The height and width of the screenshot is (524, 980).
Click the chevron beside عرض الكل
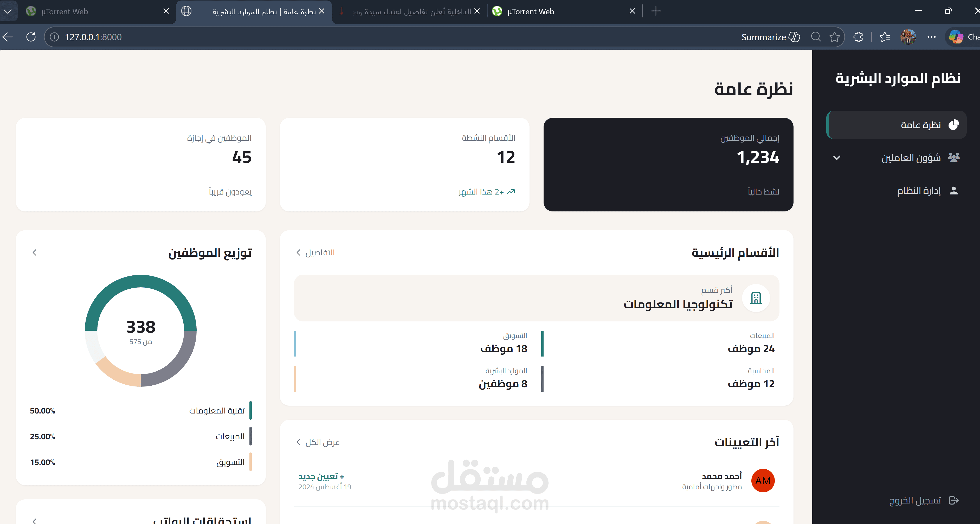pyautogui.click(x=299, y=442)
